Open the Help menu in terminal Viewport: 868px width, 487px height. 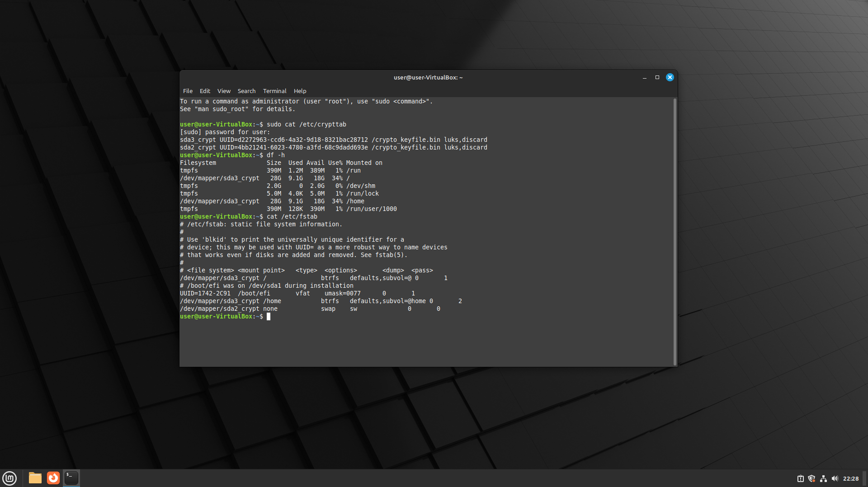tap(300, 91)
